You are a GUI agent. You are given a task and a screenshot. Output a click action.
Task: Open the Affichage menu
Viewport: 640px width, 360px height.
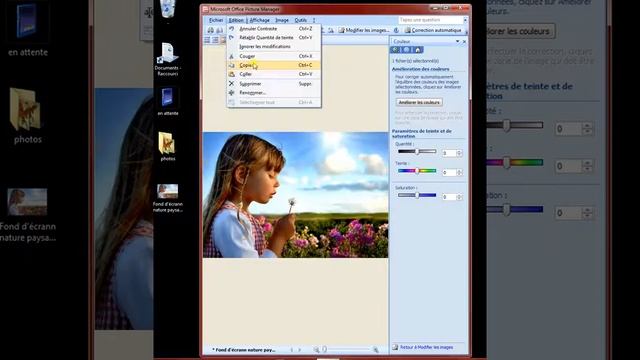pos(259,20)
